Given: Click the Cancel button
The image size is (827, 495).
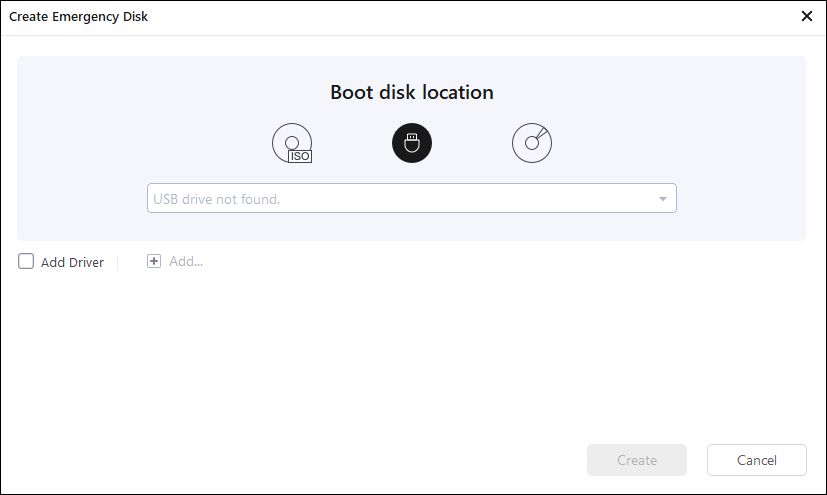Looking at the screenshot, I should 756,460.
